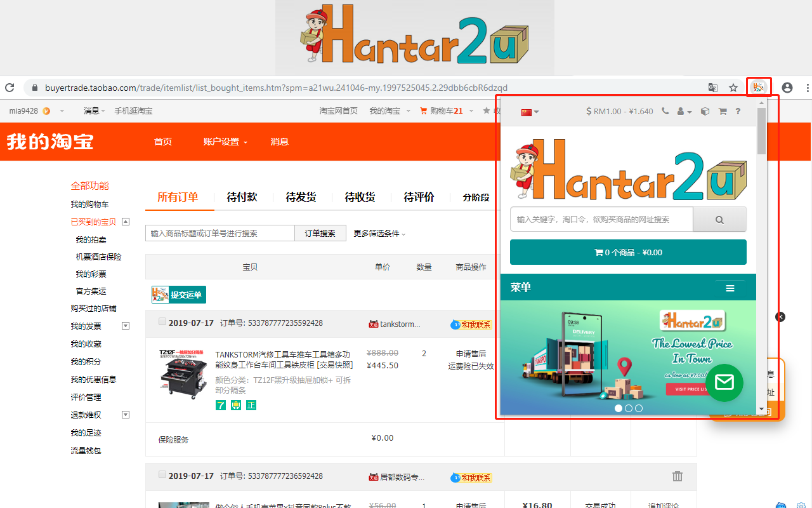The height and width of the screenshot is (508, 812).
Task: Switch to the 待付款 tab
Action: click(x=242, y=197)
